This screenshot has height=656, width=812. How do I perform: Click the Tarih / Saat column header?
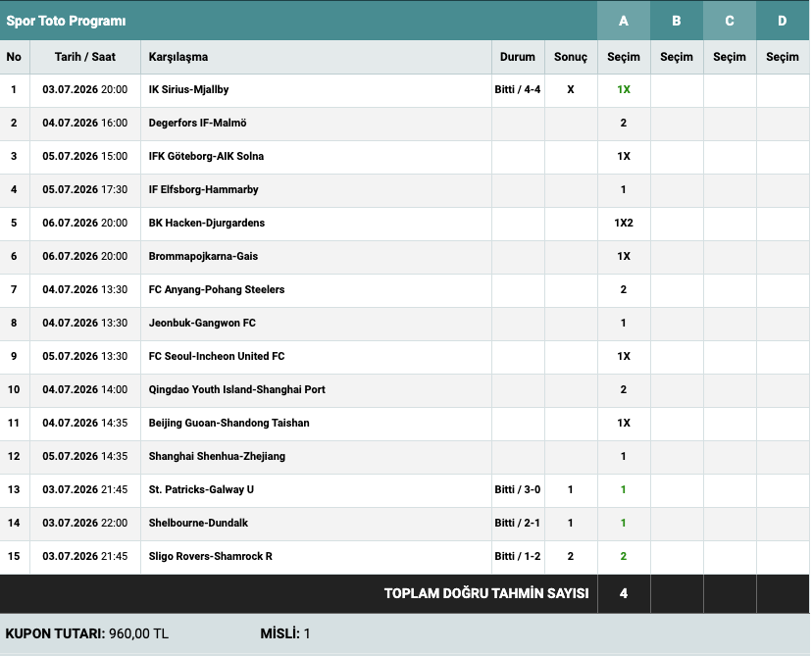pyautogui.click(x=85, y=57)
